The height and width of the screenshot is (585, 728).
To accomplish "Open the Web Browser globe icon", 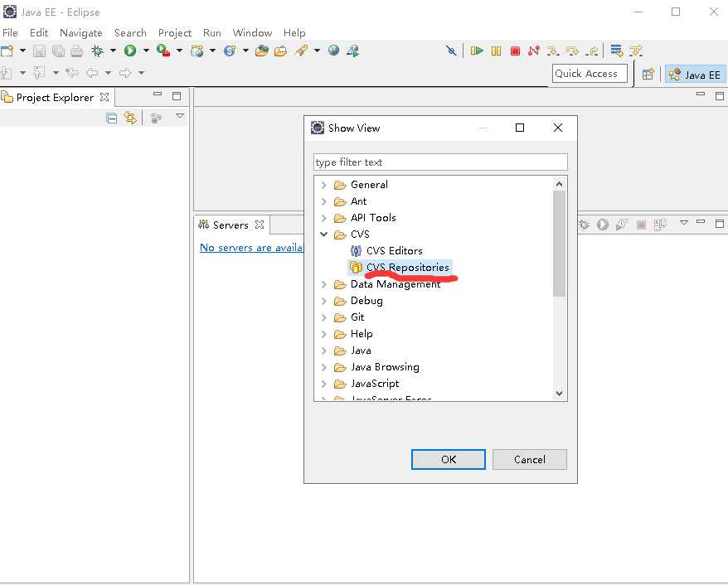I will [333, 50].
